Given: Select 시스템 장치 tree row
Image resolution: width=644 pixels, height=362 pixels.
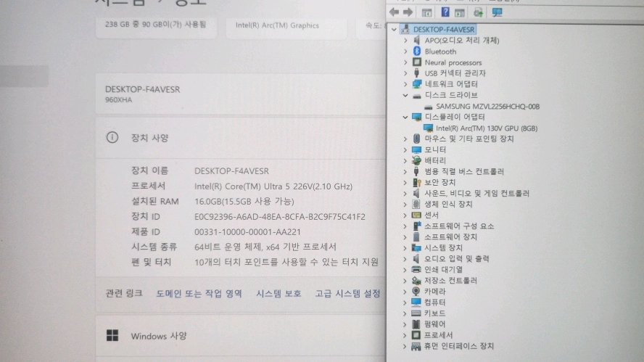Looking at the screenshot, I should 443,248.
